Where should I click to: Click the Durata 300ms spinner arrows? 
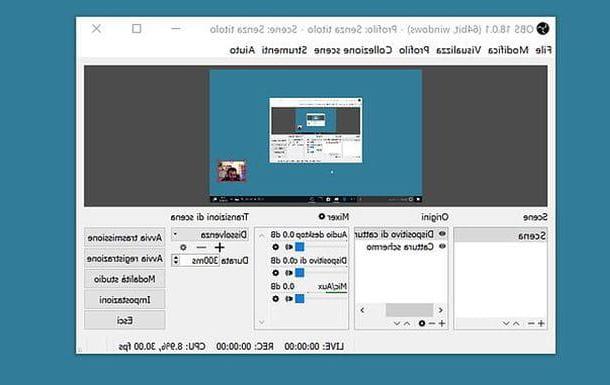[175, 260]
